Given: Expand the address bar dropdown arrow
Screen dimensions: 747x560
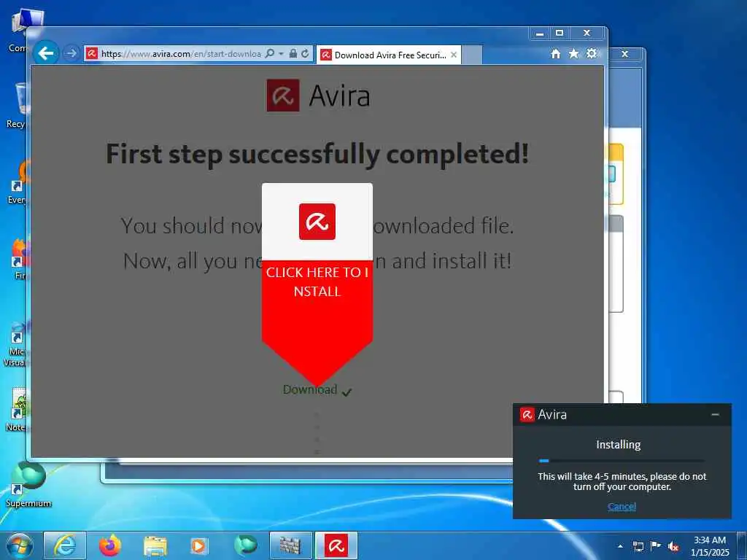Looking at the screenshot, I should tap(281, 54).
